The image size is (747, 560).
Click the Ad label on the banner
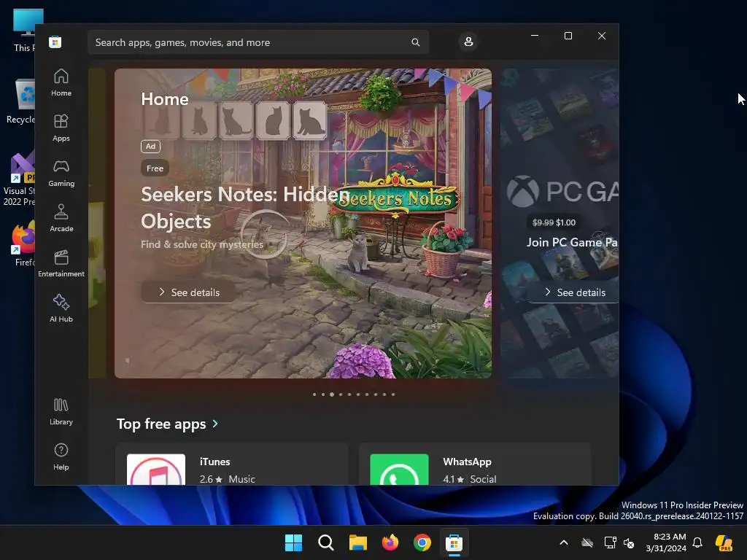point(150,146)
